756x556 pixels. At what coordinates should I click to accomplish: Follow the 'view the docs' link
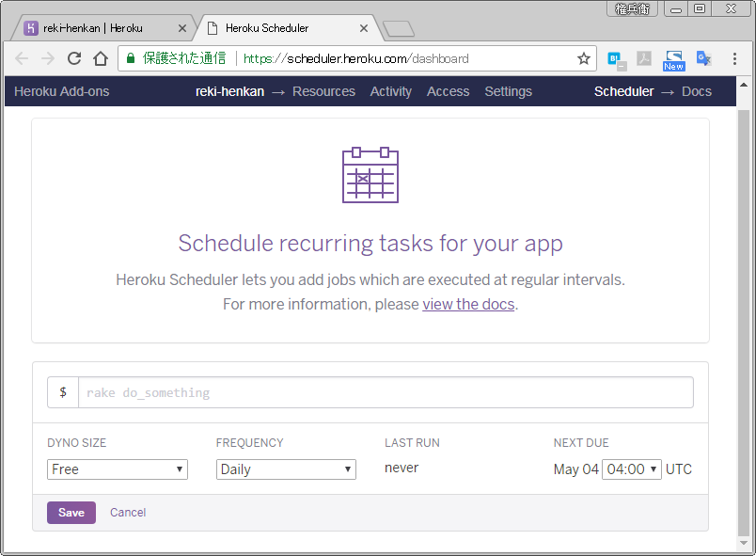pyautogui.click(x=468, y=305)
